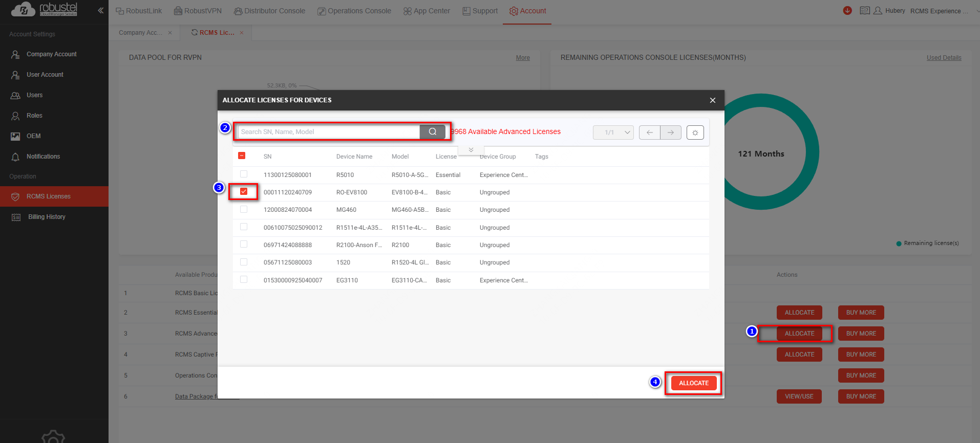Close the RCMS Licenses tab
Screen dimensions: 980x443
point(242,33)
